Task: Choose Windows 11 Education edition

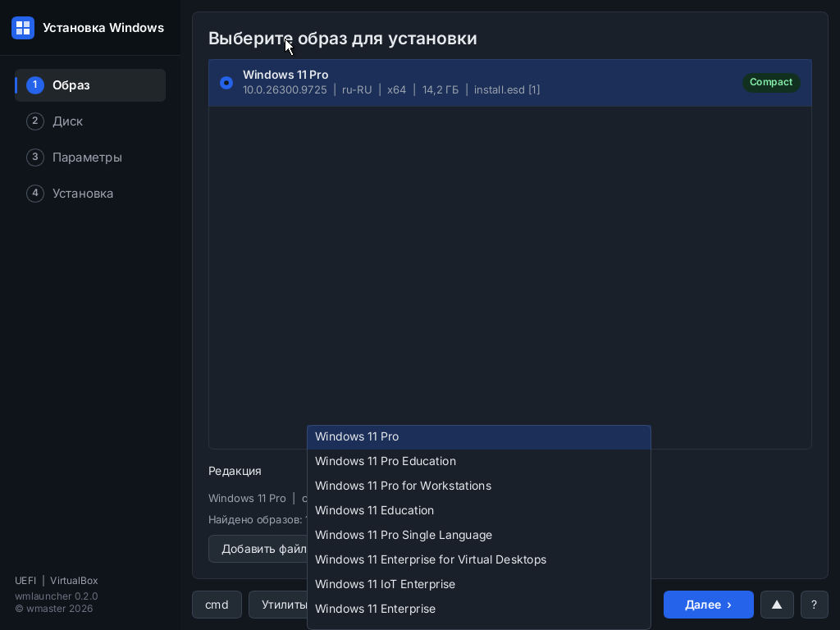Action: click(x=479, y=510)
